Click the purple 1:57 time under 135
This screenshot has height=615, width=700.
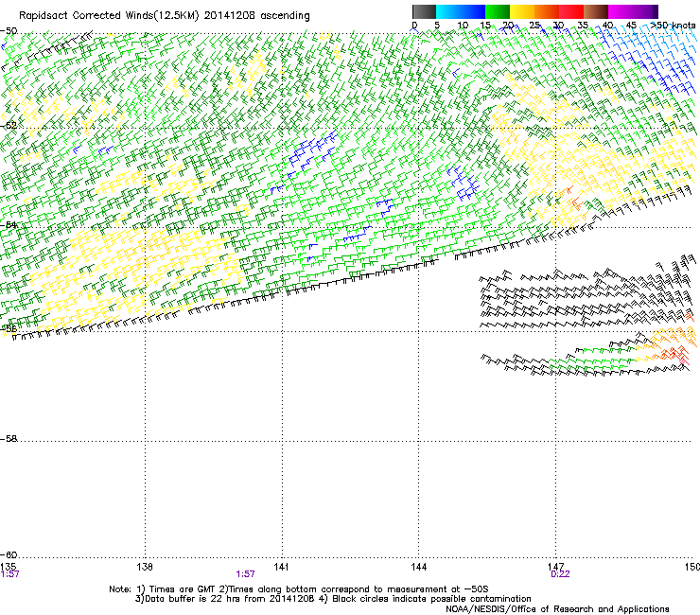tap(9, 574)
